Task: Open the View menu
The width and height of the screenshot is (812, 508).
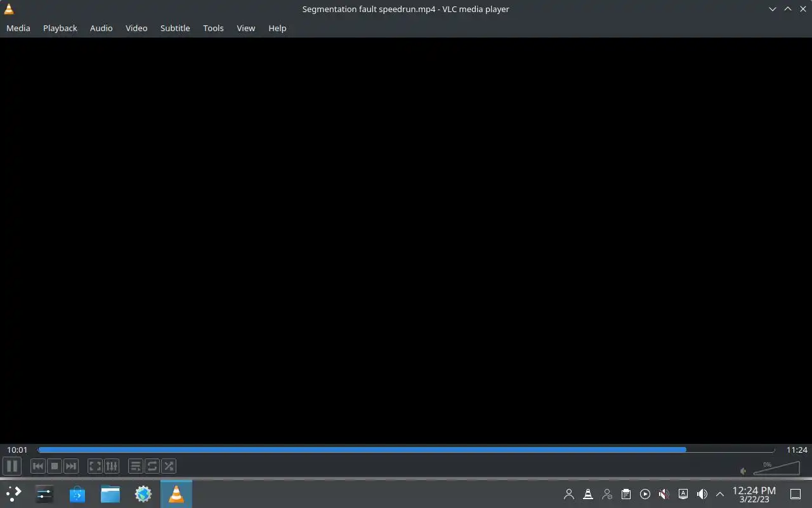Action: point(246,28)
